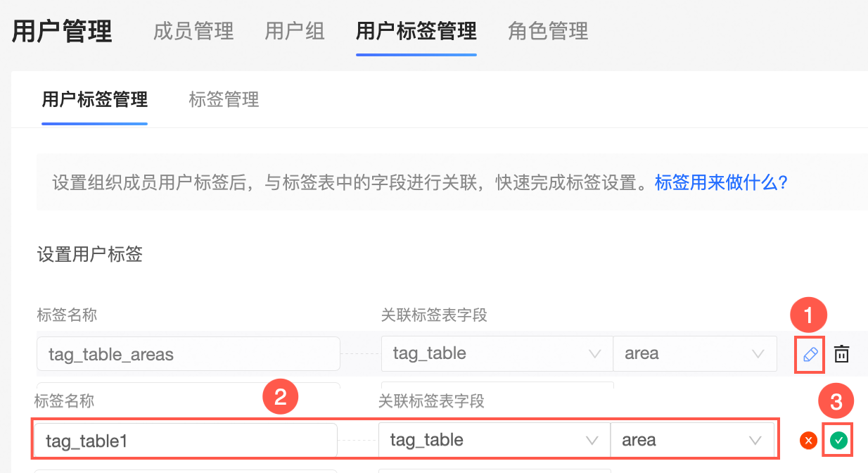The image size is (868, 473).
Task: Open tag_table dropdown in tag_table1 row
Action: point(494,441)
